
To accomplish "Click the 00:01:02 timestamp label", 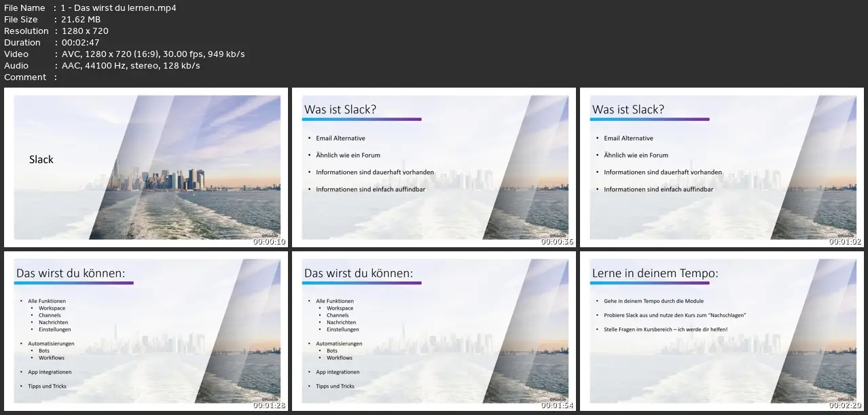I will (846, 242).
